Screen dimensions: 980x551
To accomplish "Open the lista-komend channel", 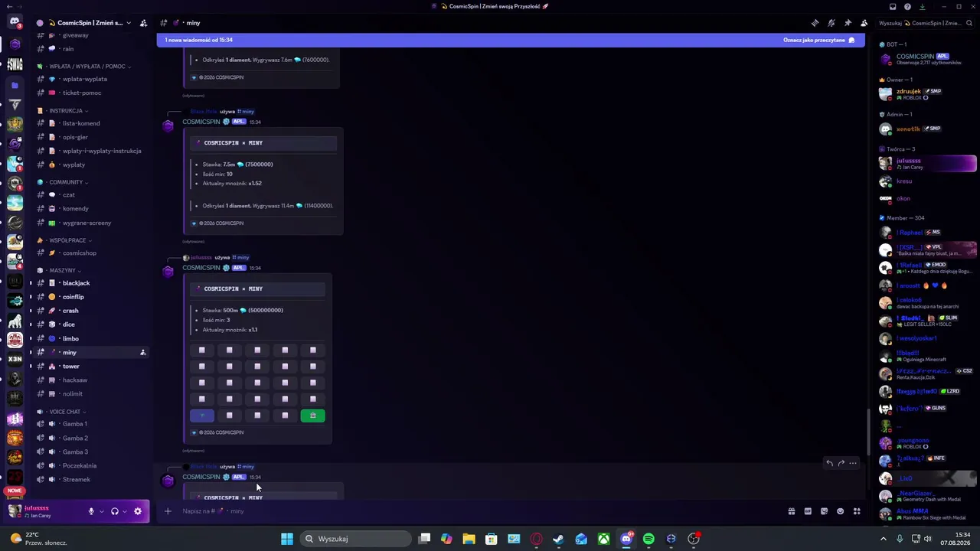I will click(x=90, y=123).
